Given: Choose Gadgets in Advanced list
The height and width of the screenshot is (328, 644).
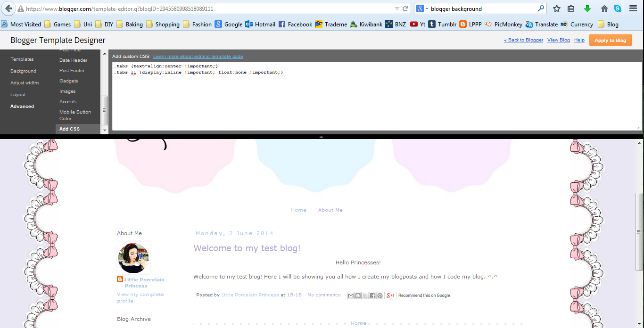Looking at the screenshot, I should [69, 81].
